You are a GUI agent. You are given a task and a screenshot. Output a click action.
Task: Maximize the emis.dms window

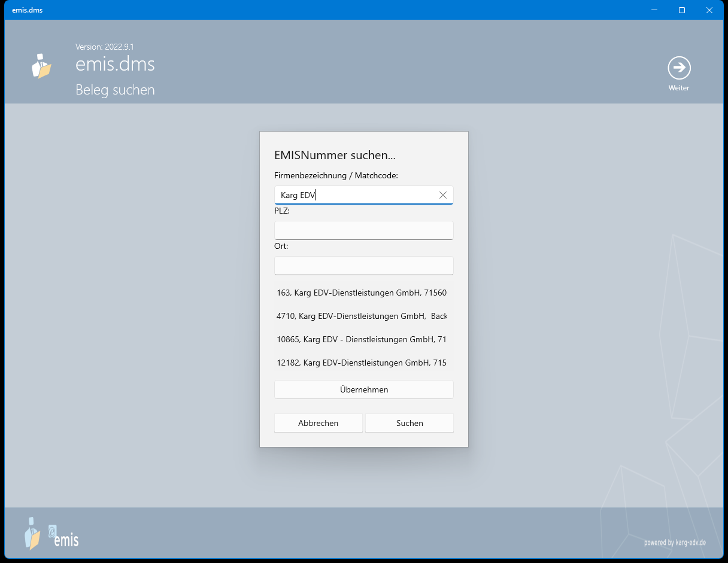click(682, 10)
